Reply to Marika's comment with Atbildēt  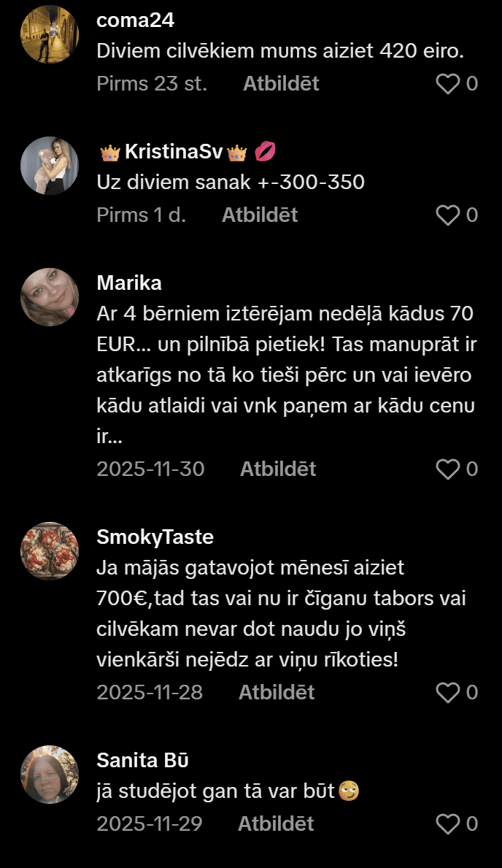point(278,469)
